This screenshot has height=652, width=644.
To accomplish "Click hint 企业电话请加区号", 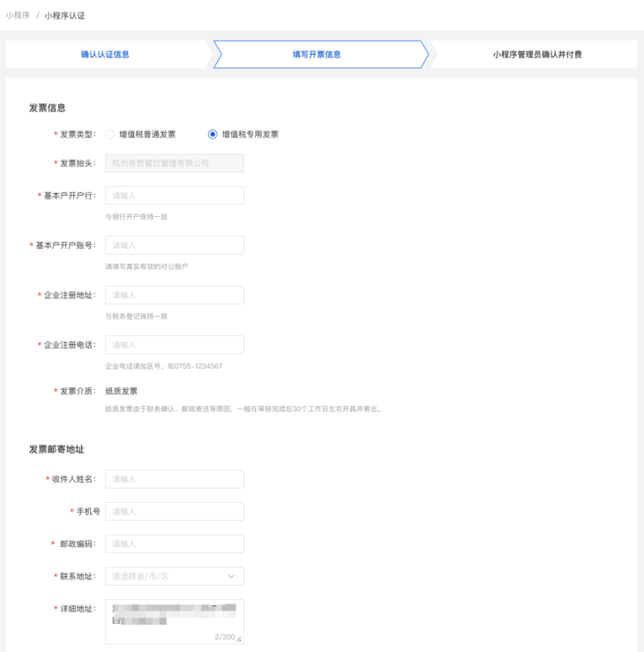I will pos(164,366).
